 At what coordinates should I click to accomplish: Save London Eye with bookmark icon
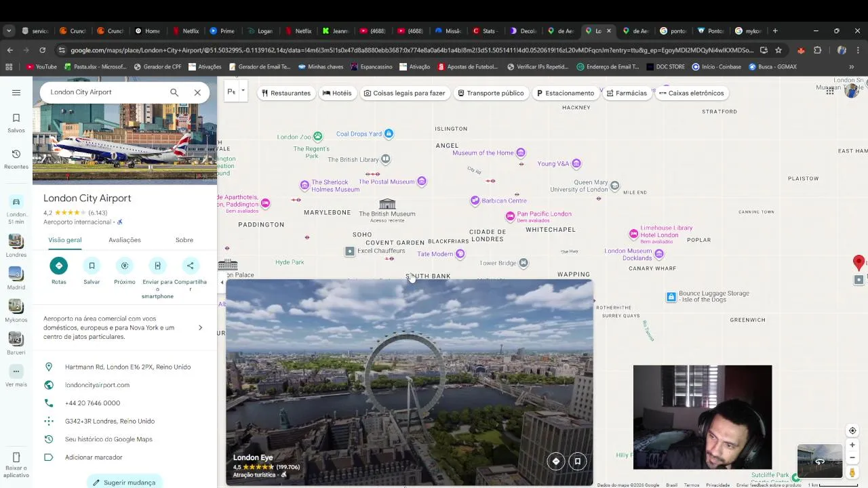pyautogui.click(x=578, y=461)
